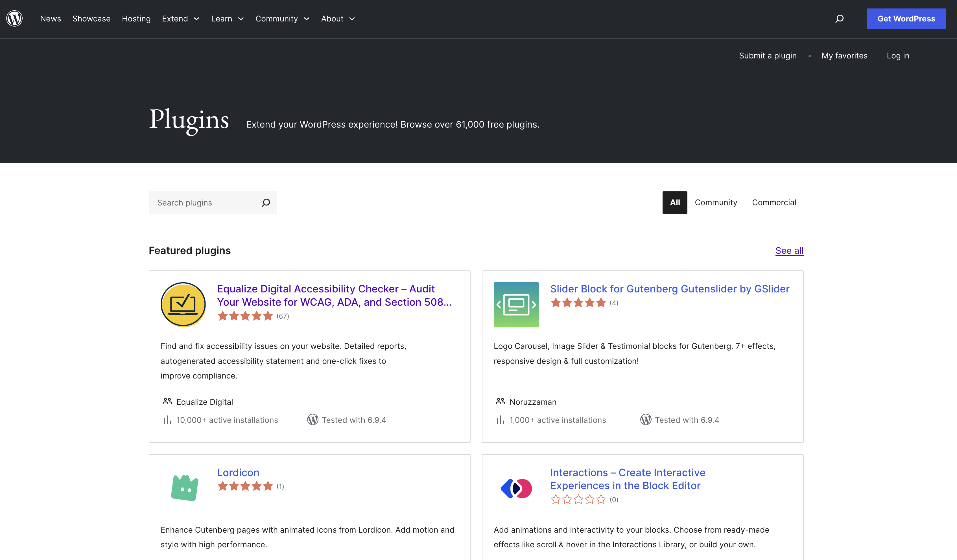Click the "1,000+ active installations" text

(558, 420)
